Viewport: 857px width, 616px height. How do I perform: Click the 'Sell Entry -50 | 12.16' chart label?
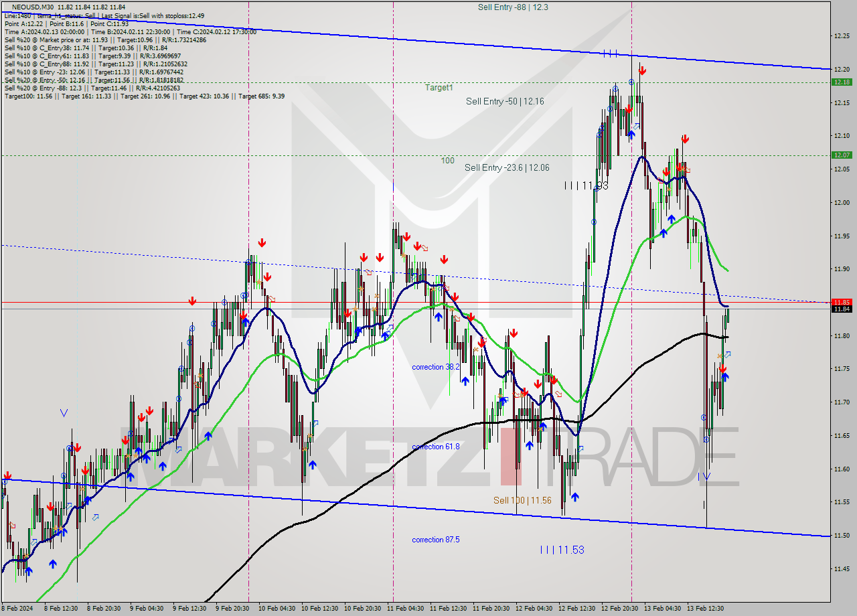click(505, 101)
